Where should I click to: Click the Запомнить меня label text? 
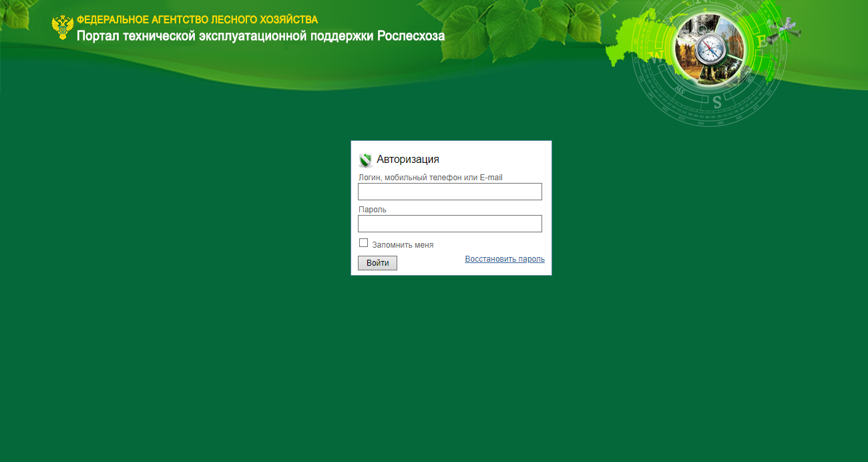pyautogui.click(x=403, y=245)
